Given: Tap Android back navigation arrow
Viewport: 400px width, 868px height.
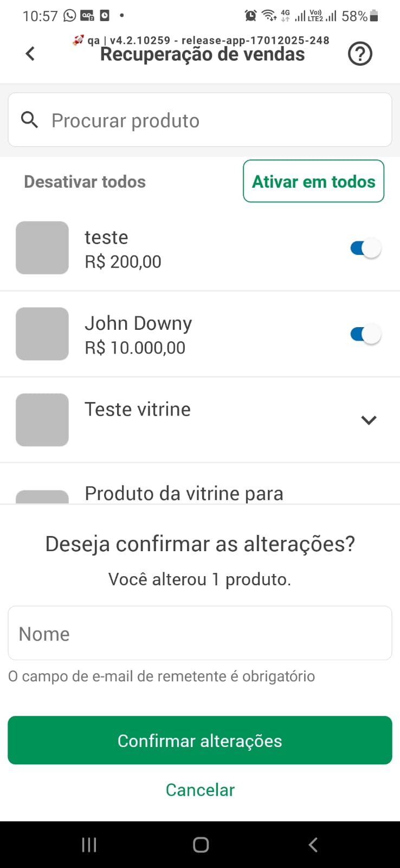Looking at the screenshot, I should tap(313, 845).
